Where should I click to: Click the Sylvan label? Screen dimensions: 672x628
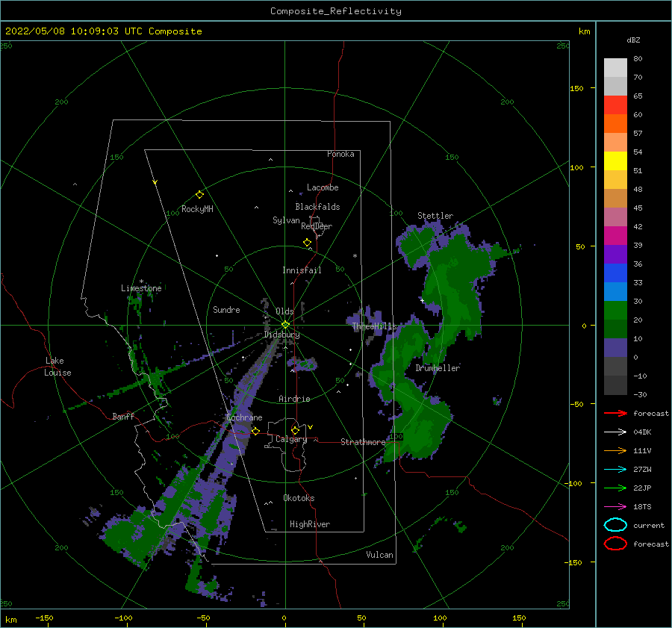[x=286, y=220]
